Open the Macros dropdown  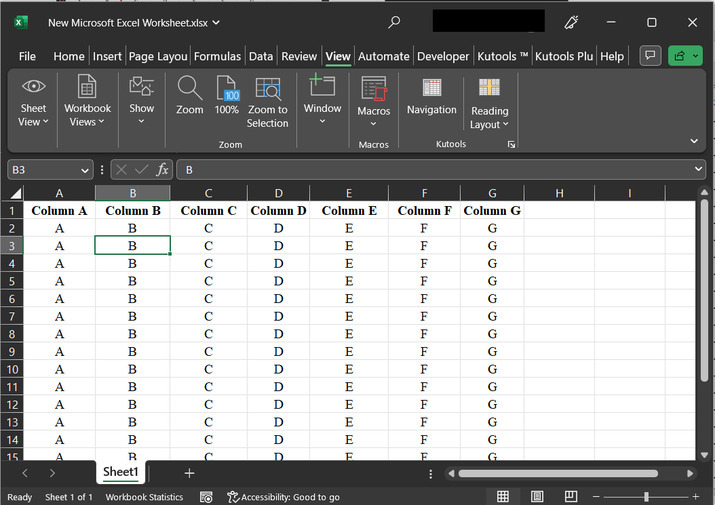coord(373,103)
